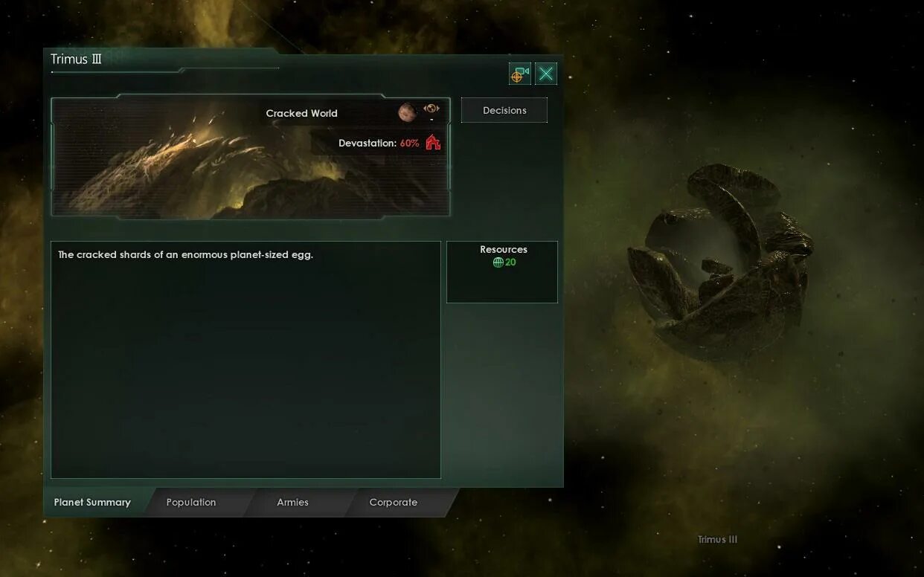The height and width of the screenshot is (577, 924).
Task: Open the Corporate tab
Action: coord(394,502)
